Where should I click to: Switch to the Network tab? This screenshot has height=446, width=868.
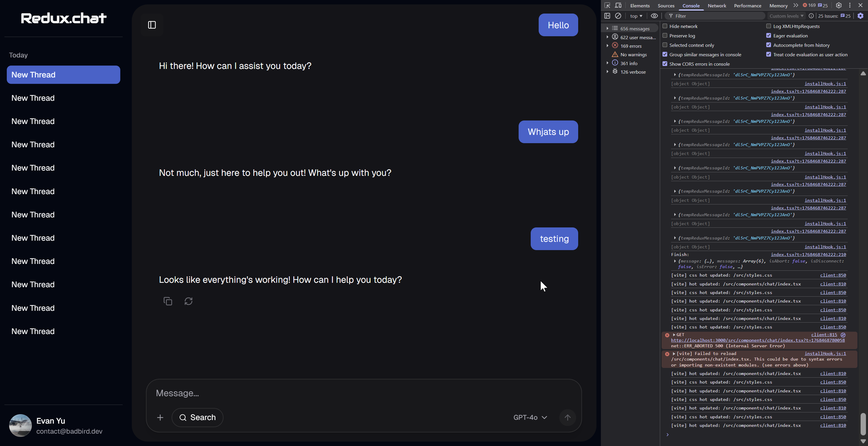pyautogui.click(x=717, y=6)
